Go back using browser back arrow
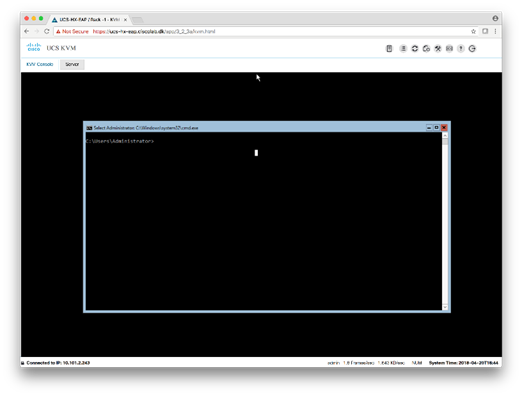The image size is (522, 396). (27, 31)
